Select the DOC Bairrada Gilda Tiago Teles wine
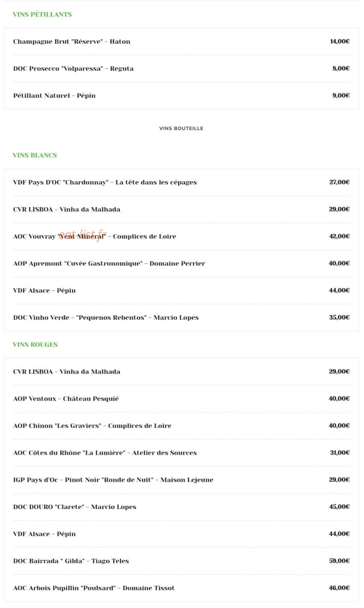The width and height of the screenshot is (364, 608). pos(181,561)
